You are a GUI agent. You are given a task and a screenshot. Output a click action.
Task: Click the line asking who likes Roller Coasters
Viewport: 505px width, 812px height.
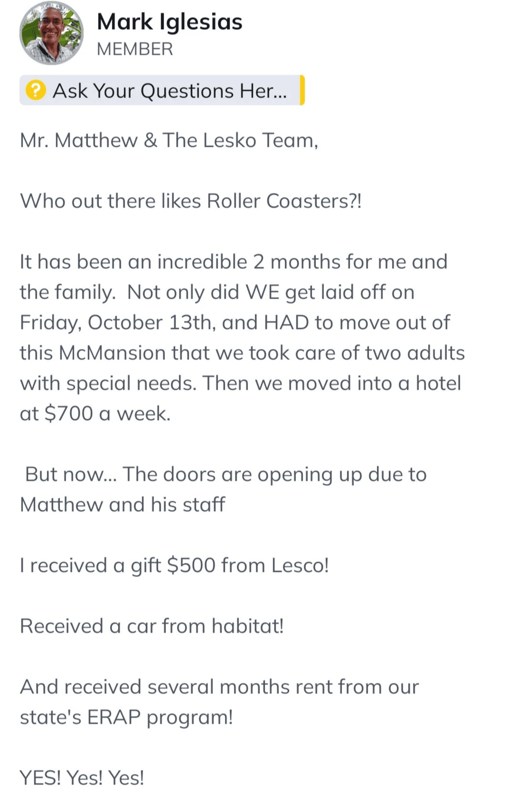[190, 201]
